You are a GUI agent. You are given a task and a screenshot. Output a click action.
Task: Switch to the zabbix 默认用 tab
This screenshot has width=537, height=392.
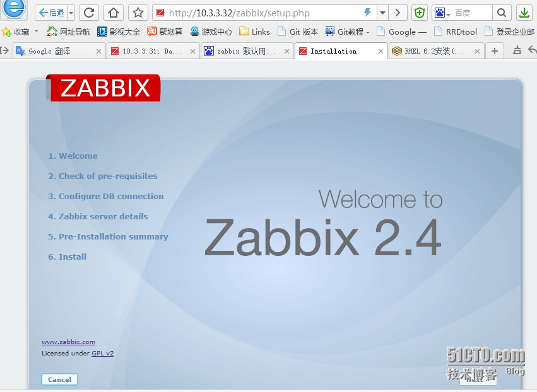pos(243,51)
